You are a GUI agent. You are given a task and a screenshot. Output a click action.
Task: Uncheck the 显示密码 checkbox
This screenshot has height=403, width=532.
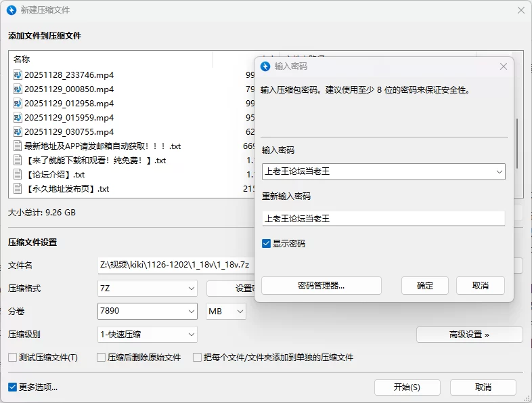point(267,243)
